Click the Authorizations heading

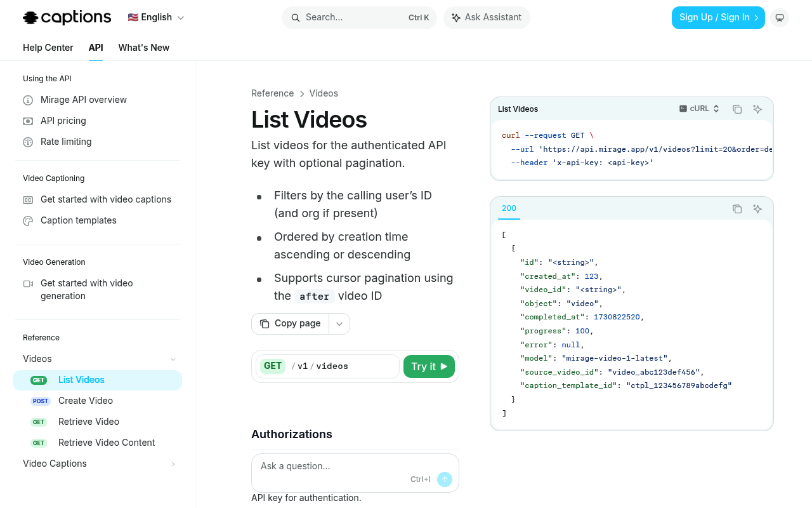292,434
